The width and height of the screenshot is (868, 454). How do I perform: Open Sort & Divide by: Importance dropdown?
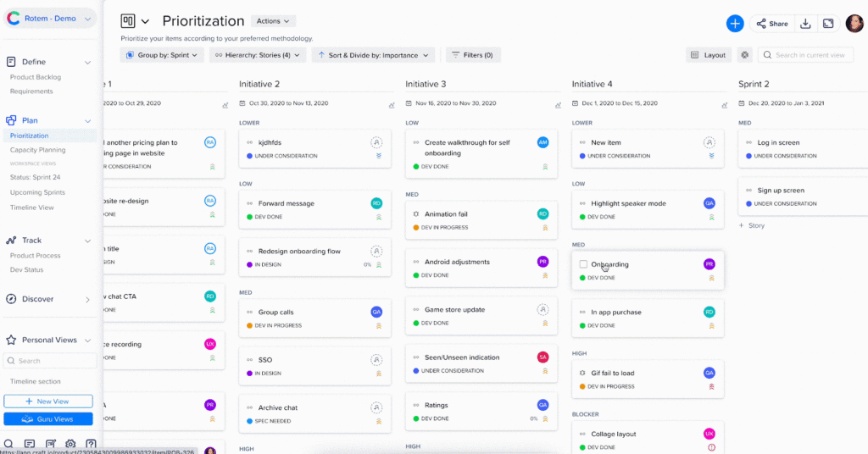(x=373, y=55)
